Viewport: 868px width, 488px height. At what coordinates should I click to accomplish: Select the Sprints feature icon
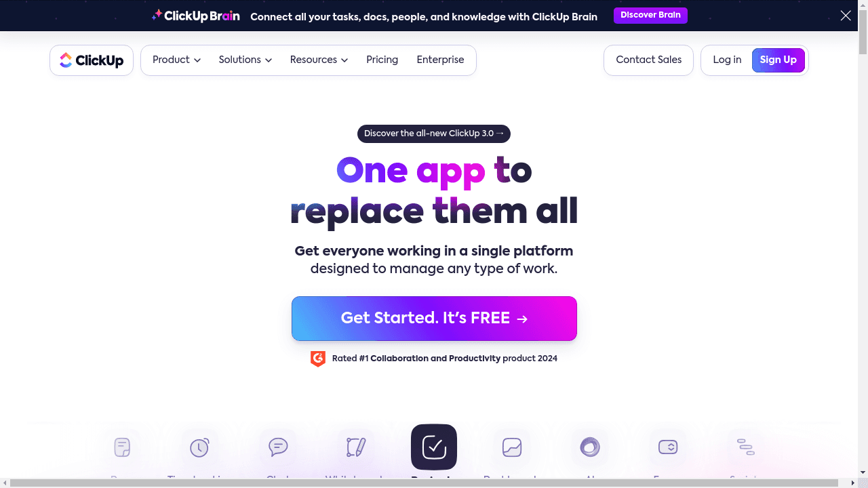[746, 447]
